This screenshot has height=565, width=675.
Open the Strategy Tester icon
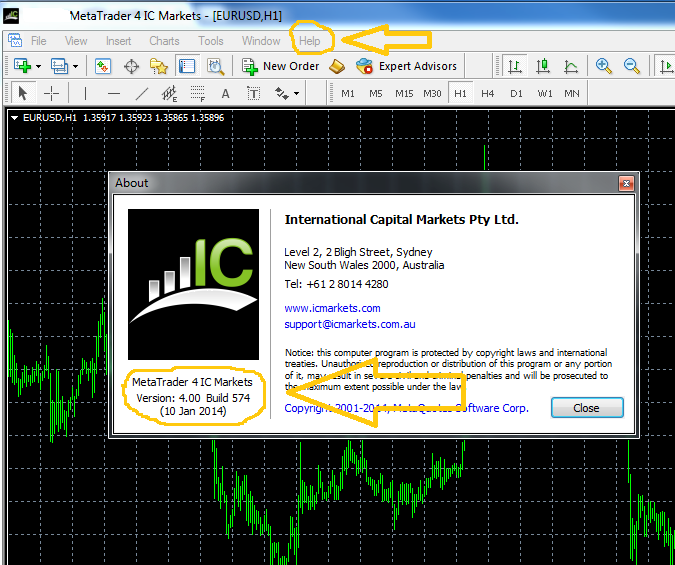(215, 67)
